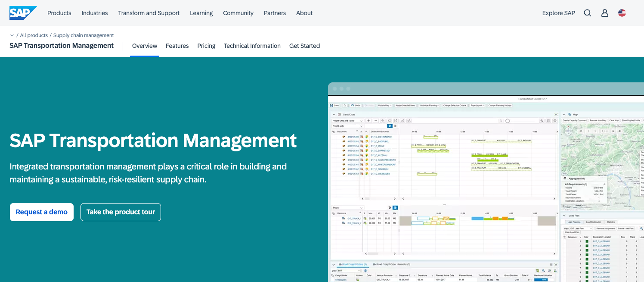Open the Learning menu
Screen dimensions: 644x282
[201, 13]
